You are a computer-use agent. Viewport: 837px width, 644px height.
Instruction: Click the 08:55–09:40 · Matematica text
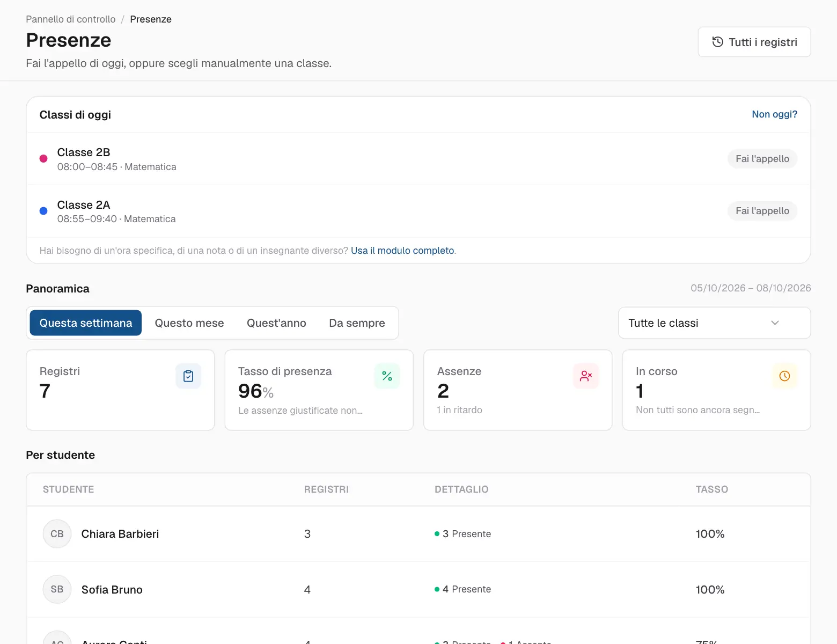pyautogui.click(x=116, y=219)
